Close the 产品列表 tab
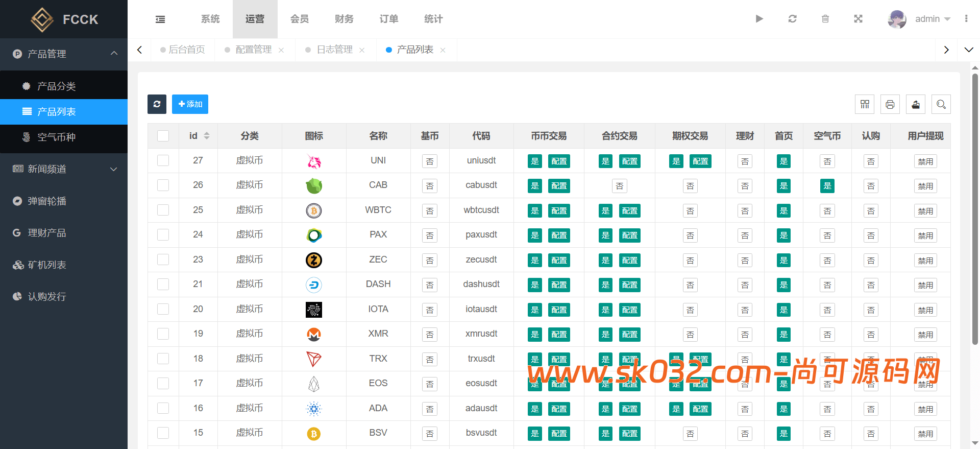The image size is (980, 449). click(x=443, y=50)
